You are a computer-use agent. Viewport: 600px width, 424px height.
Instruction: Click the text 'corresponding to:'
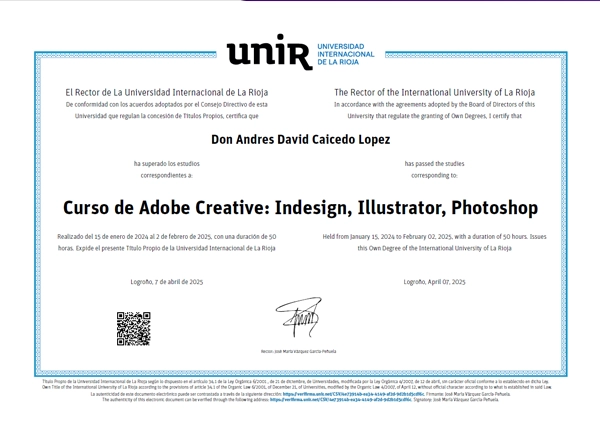tap(434, 175)
